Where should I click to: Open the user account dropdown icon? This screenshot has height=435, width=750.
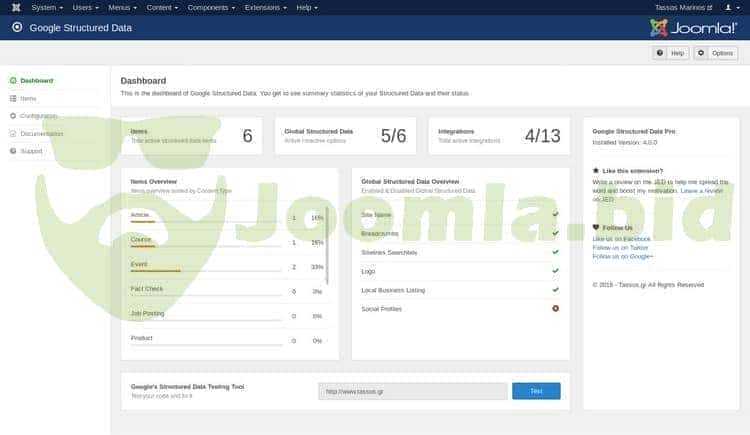point(732,8)
